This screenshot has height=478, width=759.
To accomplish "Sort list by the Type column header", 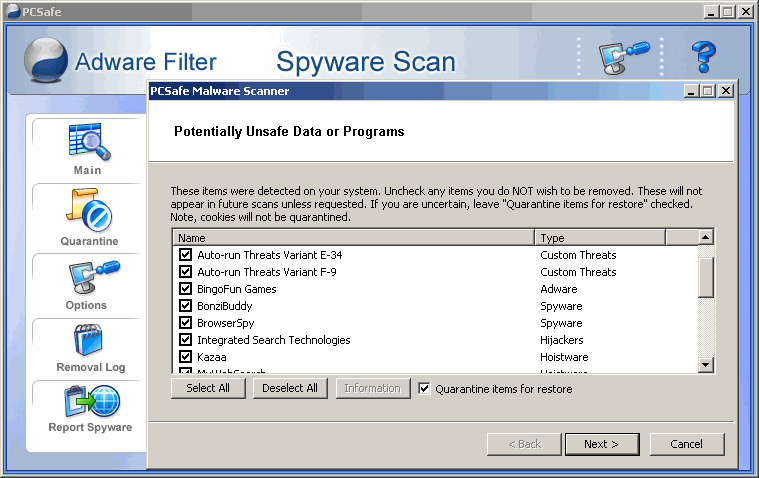I will click(600, 238).
